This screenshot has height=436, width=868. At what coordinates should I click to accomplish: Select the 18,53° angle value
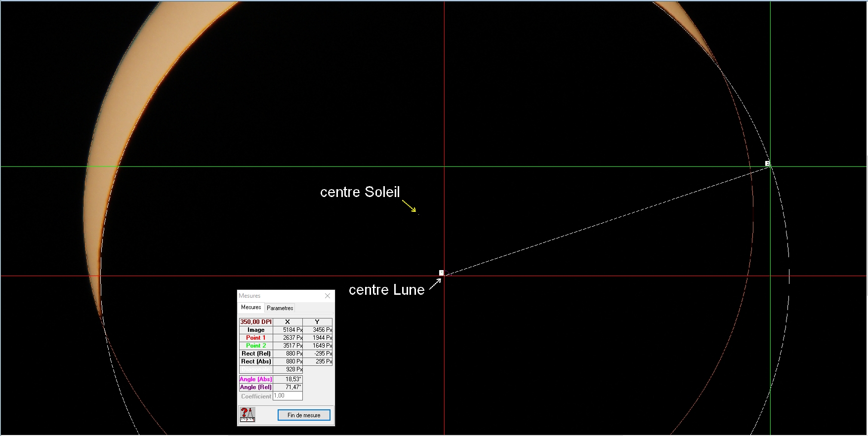tap(288, 379)
